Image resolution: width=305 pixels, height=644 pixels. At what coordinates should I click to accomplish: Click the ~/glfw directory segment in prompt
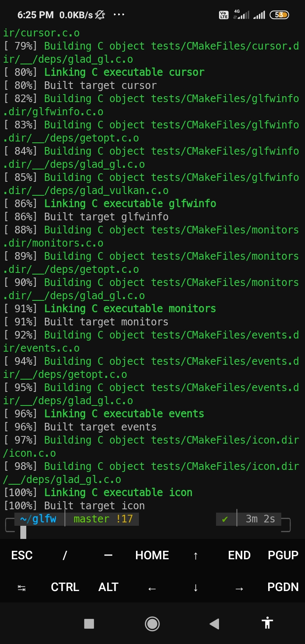[38, 519]
